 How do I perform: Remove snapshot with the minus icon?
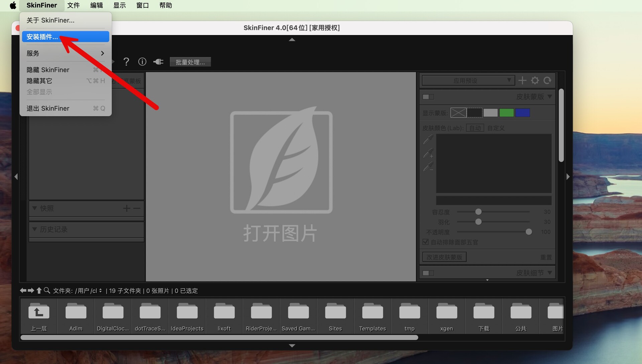(137, 208)
